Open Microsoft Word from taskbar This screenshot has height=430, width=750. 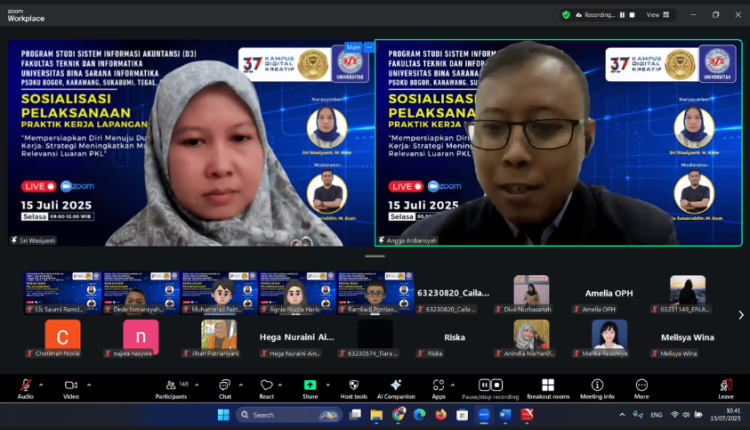click(x=505, y=415)
